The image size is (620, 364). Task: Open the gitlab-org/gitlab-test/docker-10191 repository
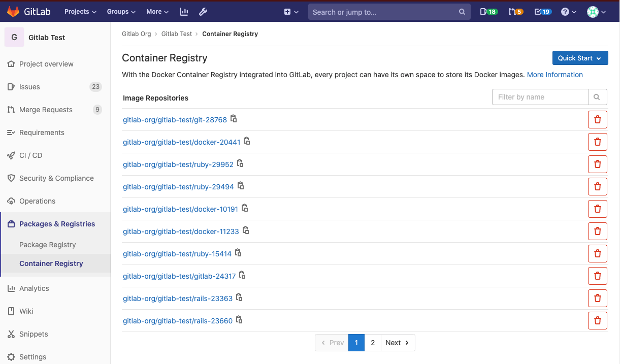(x=180, y=209)
